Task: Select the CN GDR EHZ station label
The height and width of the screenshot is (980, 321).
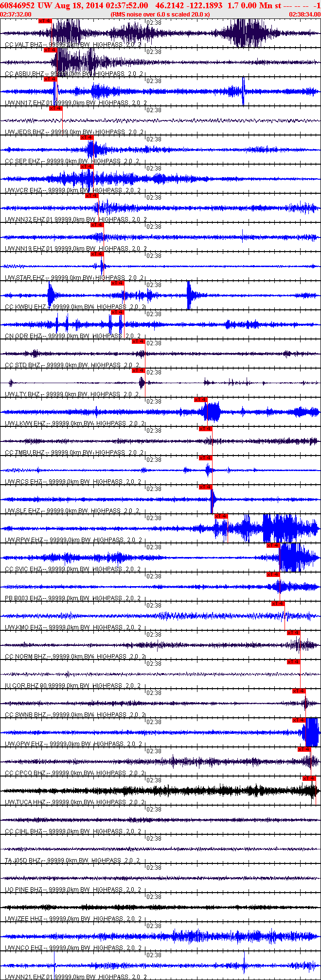Action: click(73, 336)
